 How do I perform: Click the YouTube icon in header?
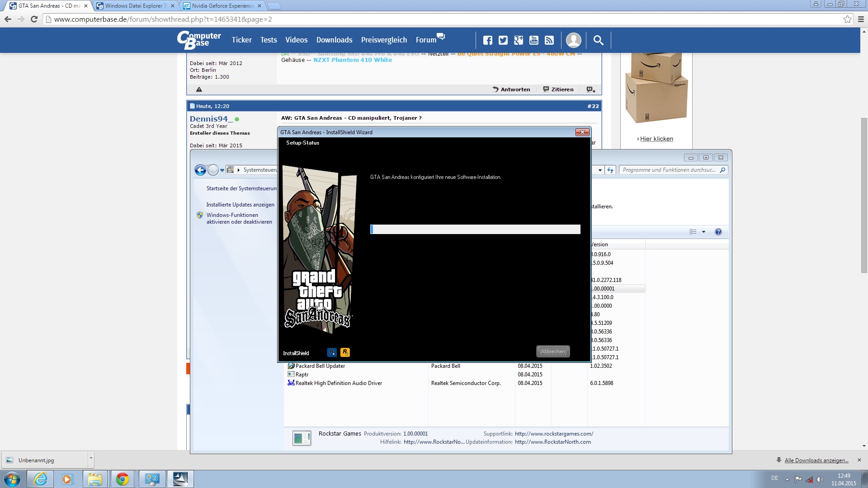click(534, 40)
